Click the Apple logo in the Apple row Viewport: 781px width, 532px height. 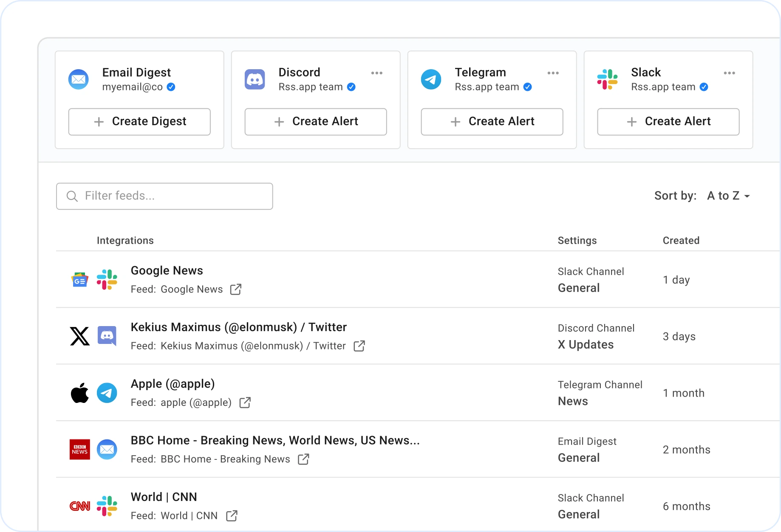click(80, 393)
